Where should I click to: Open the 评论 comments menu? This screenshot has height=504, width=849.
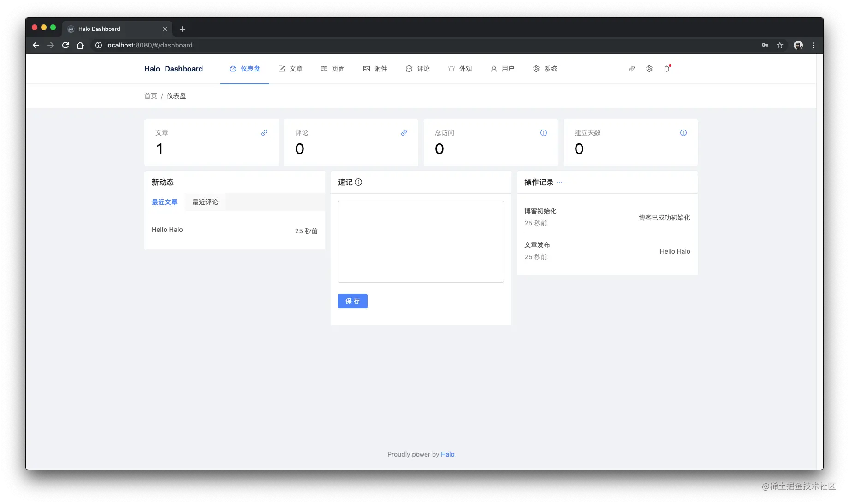[418, 69]
